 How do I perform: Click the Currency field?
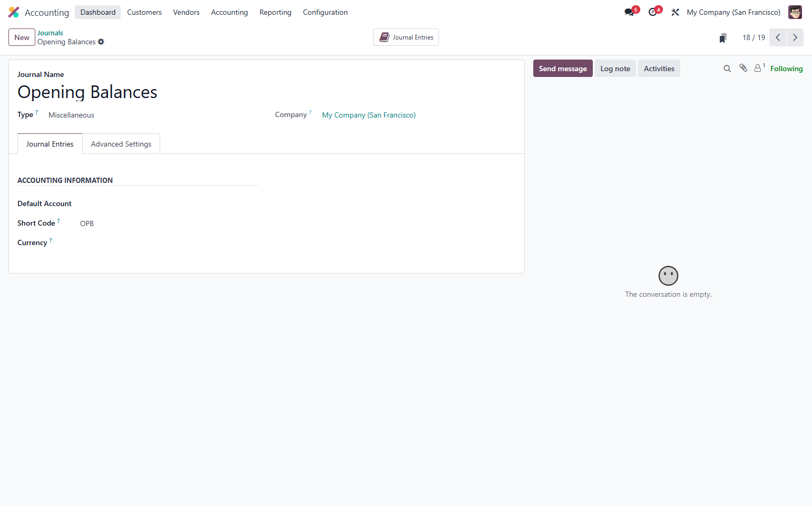[x=169, y=243]
